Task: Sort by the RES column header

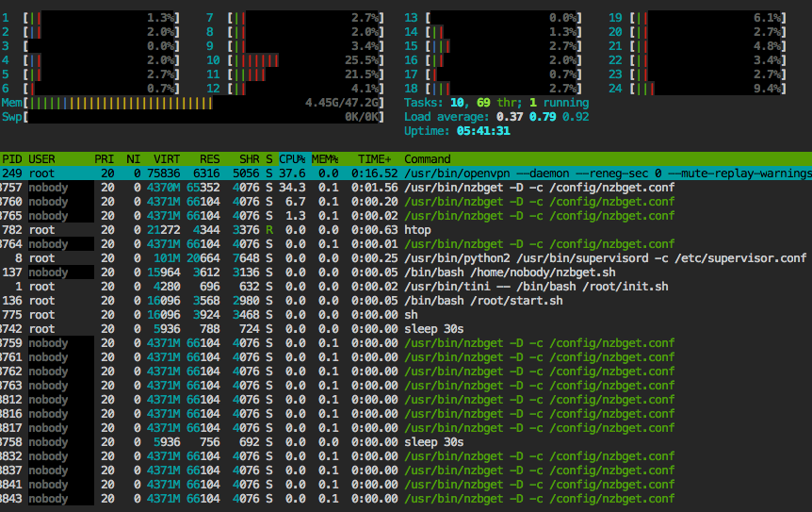Action: [x=210, y=159]
